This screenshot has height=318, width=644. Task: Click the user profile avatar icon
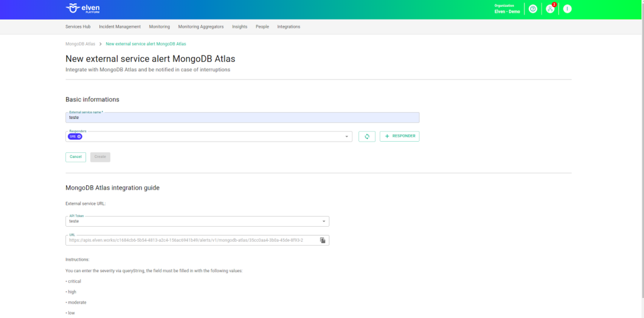(x=567, y=9)
